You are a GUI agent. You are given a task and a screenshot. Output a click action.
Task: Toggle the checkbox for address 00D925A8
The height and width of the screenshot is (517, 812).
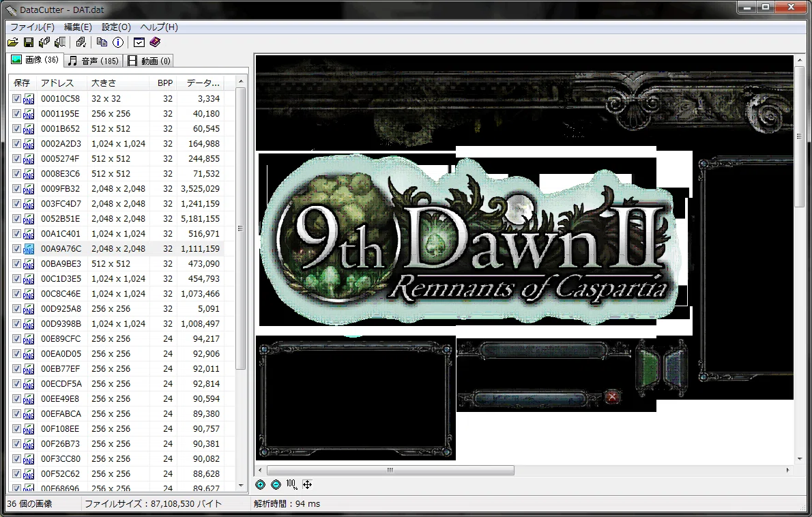pos(16,308)
